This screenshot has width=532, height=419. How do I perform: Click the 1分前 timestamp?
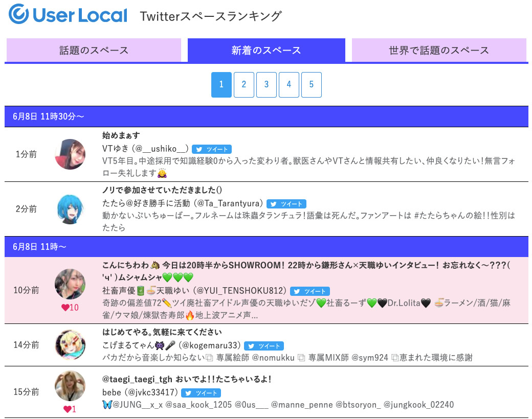coord(26,154)
